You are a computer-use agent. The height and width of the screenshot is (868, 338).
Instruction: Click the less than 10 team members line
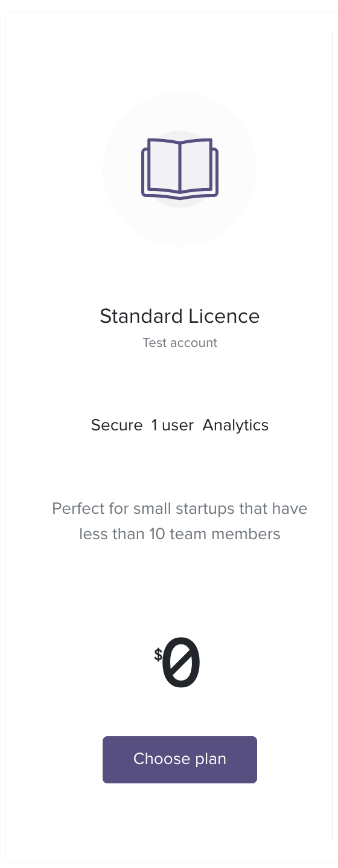tap(180, 534)
